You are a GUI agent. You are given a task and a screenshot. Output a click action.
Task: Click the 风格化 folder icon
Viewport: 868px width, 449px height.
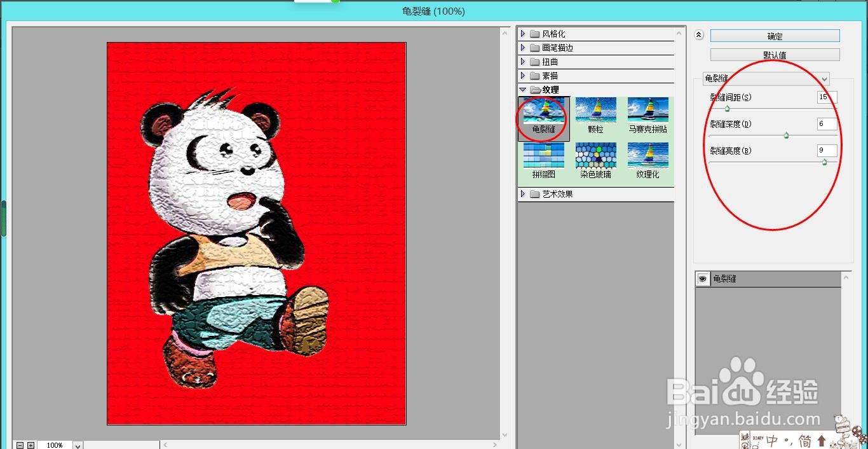(x=534, y=34)
